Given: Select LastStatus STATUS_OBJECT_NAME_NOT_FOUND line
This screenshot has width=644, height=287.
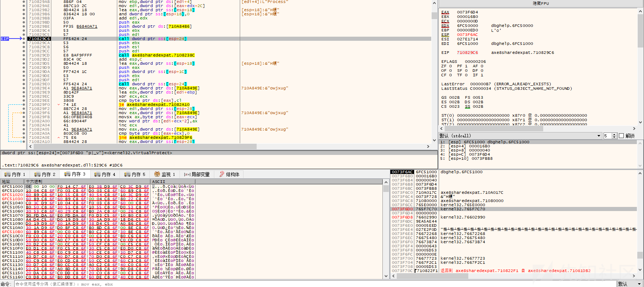Looking at the screenshot, I should 507,89.
